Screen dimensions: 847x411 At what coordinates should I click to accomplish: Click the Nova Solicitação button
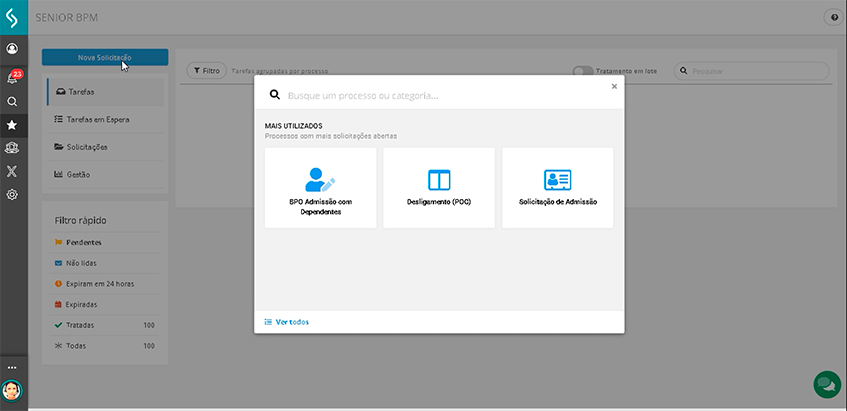tap(105, 58)
